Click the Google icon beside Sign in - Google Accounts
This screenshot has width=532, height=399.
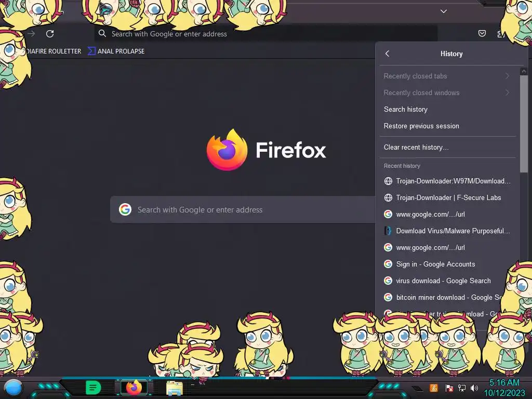point(388,264)
